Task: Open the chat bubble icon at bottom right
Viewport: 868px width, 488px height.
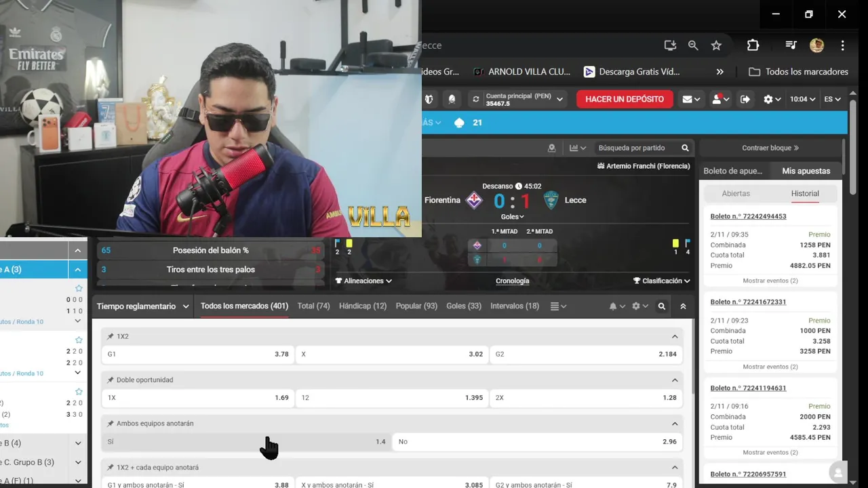Action: [x=838, y=472]
